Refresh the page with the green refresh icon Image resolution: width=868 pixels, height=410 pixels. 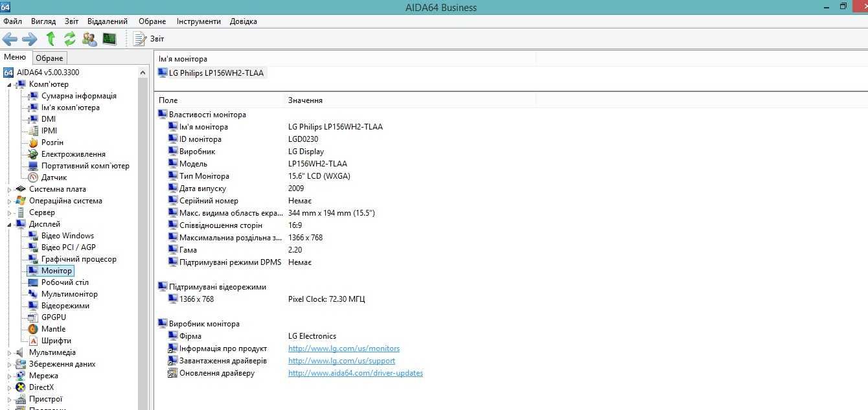coord(70,39)
